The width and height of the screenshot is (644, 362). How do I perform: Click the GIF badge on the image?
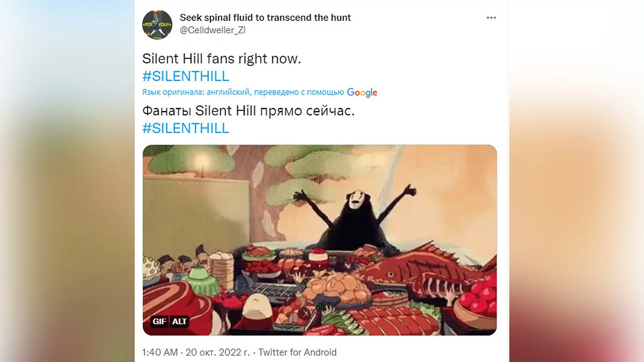click(x=159, y=321)
